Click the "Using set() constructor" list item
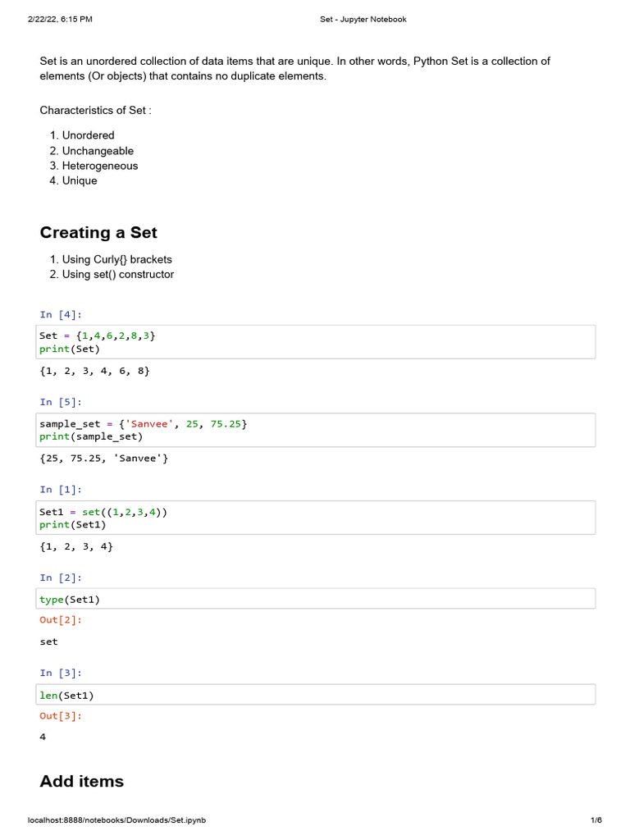 (x=118, y=274)
